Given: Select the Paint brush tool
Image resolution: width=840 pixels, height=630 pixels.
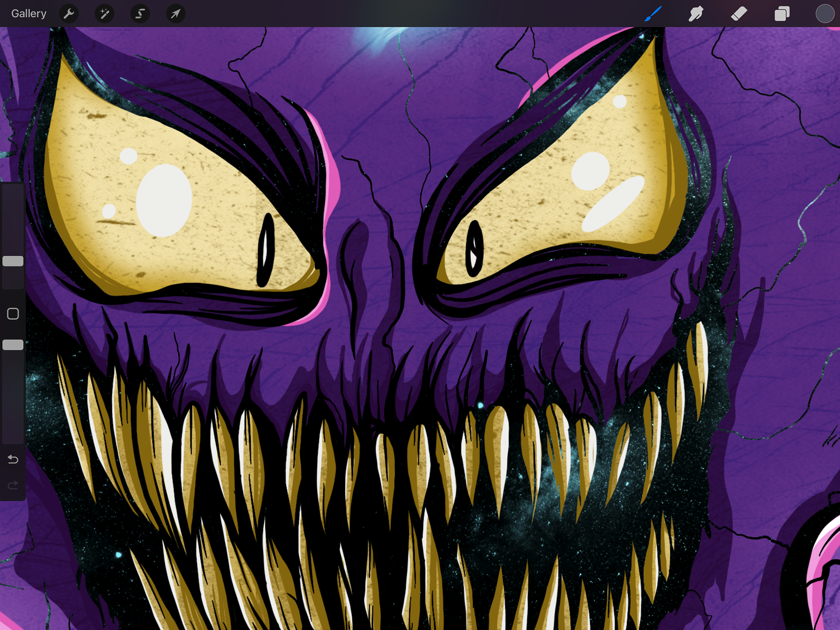Looking at the screenshot, I should (x=653, y=14).
